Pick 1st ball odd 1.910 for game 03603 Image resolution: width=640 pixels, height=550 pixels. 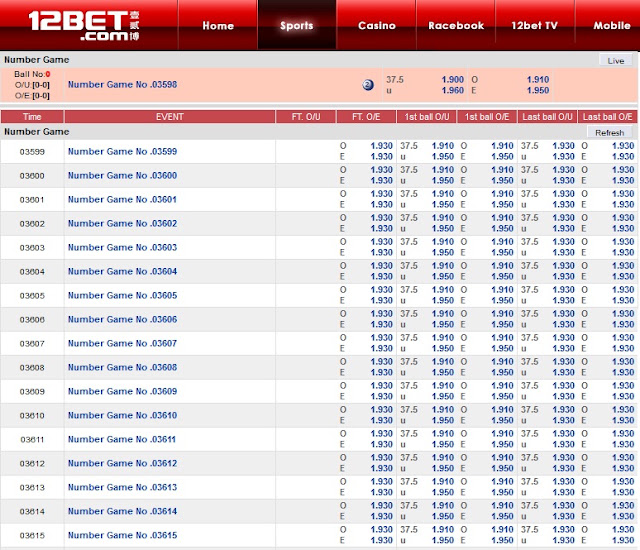(502, 242)
